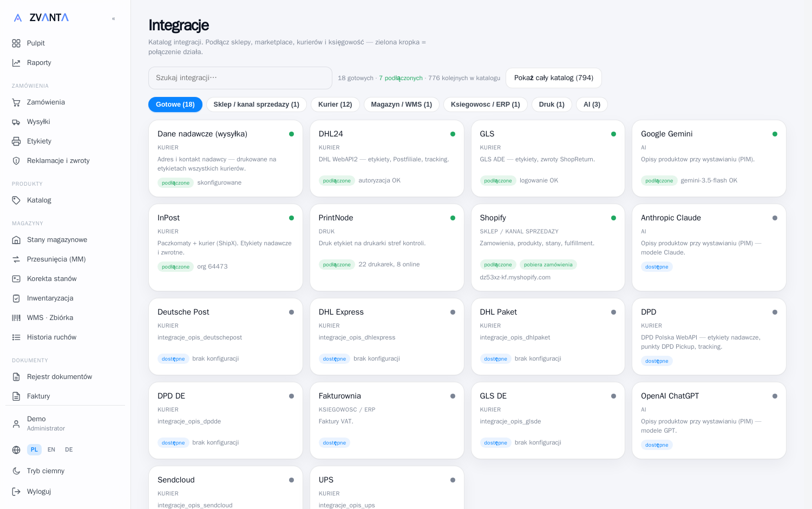
Task: Click org 64473 text on InPost
Action: [213, 266]
